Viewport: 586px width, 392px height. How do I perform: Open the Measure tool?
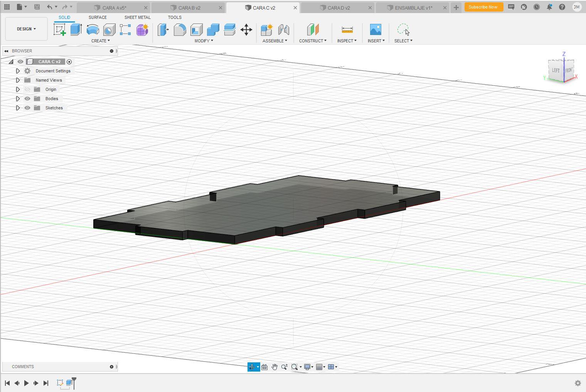[347, 30]
